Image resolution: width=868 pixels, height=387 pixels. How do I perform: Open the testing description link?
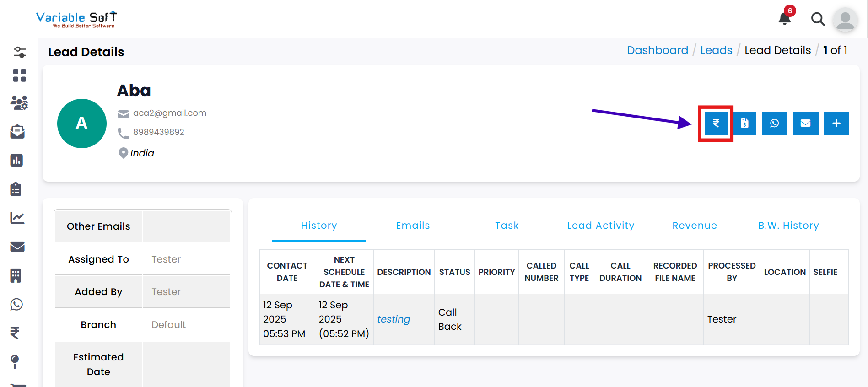[x=394, y=319]
